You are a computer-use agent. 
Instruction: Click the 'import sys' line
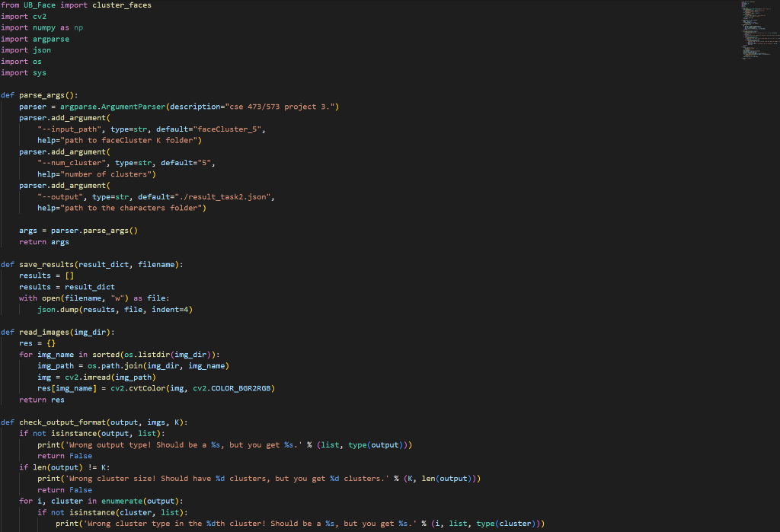tap(24, 72)
